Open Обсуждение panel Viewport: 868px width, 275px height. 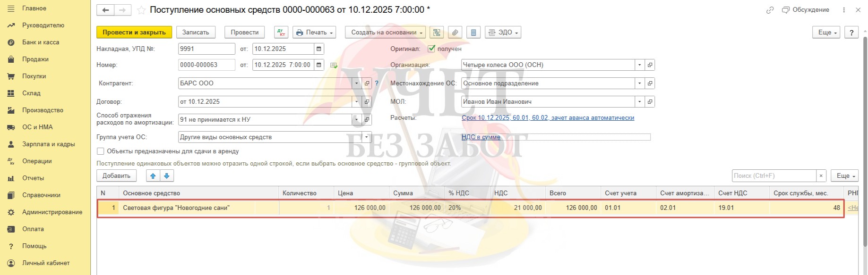click(806, 10)
